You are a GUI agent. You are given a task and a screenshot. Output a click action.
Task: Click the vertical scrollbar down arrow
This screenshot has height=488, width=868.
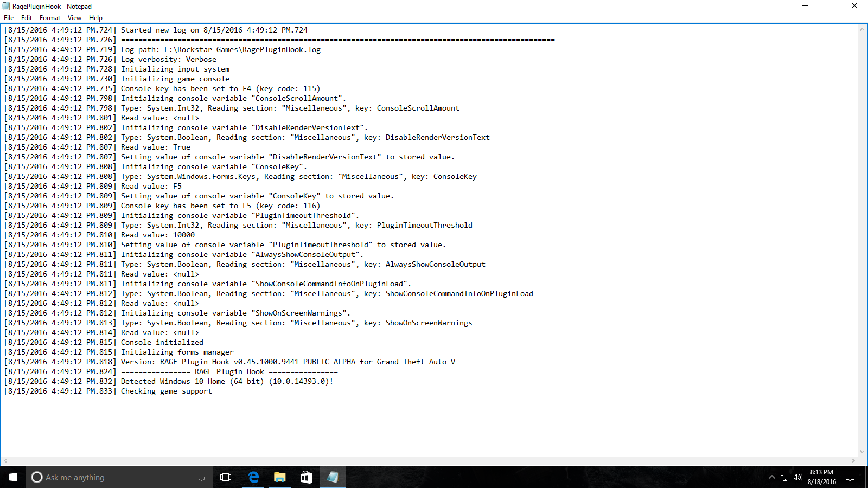point(862,452)
